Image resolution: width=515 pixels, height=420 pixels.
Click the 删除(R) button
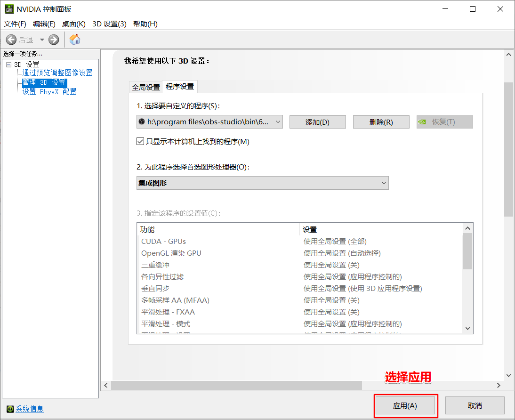click(381, 122)
